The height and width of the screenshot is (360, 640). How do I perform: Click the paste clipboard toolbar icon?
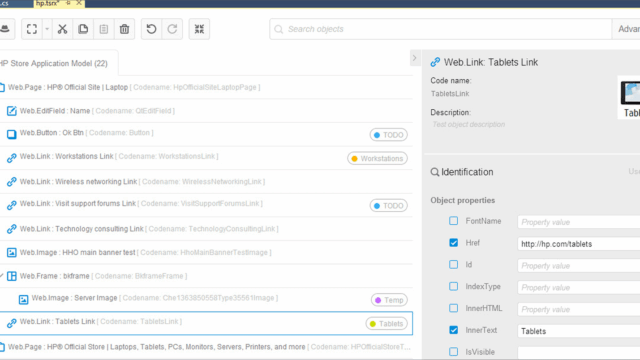[104, 29]
